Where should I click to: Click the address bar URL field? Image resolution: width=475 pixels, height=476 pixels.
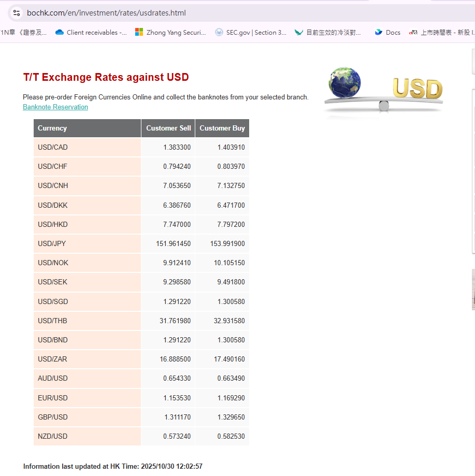click(x=207, y=13)
